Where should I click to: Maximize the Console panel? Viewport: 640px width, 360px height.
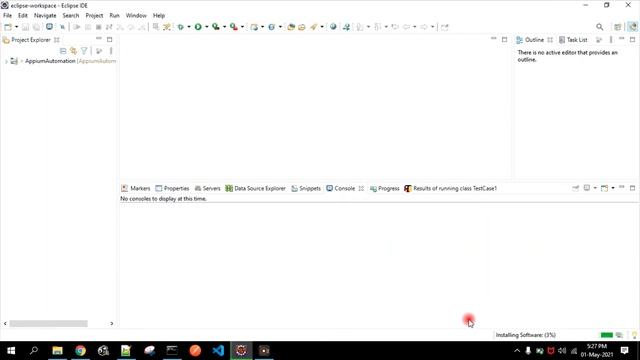coord(632,188)
